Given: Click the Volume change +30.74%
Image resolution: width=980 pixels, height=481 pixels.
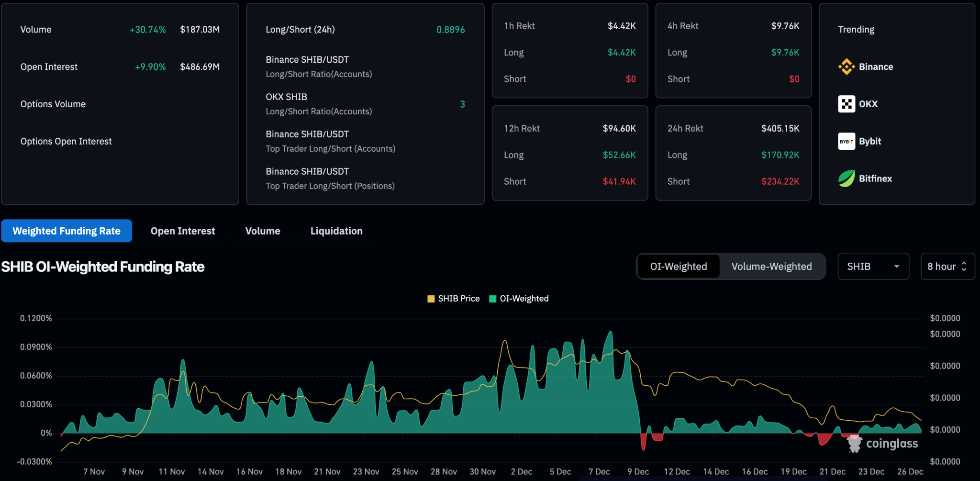Looking at the screenshot, I should coord(148,30).
